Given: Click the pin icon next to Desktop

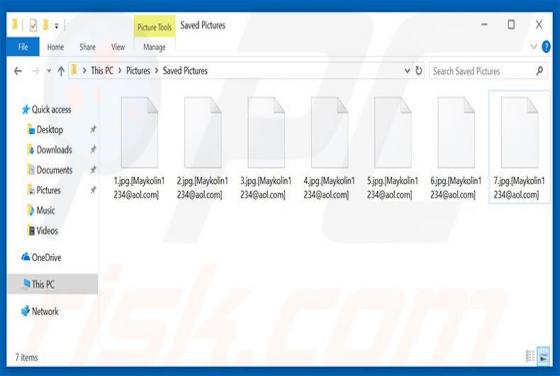Looking at the screenshot, I should pyautogui.click(x=93, y=129).
